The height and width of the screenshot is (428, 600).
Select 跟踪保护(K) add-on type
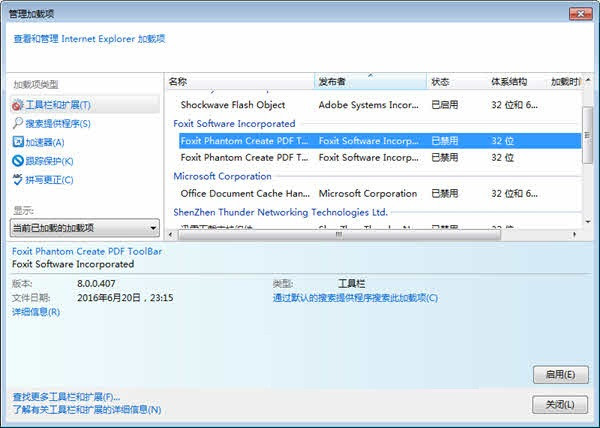49,161
